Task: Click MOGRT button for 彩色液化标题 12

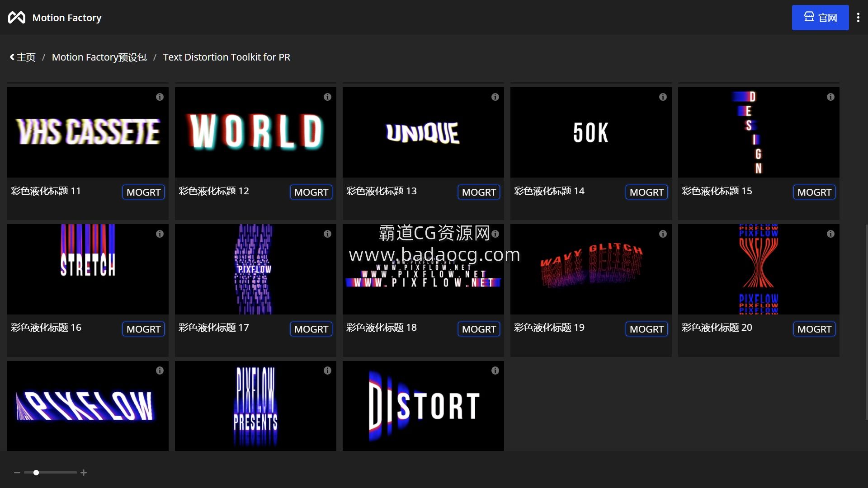Action: point(311,192)
